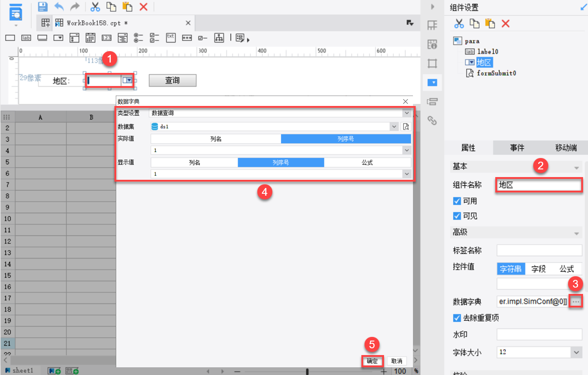The image size is (588, 375).
Task: Pick the number 123 widget icon
Action: click(106, 38)
